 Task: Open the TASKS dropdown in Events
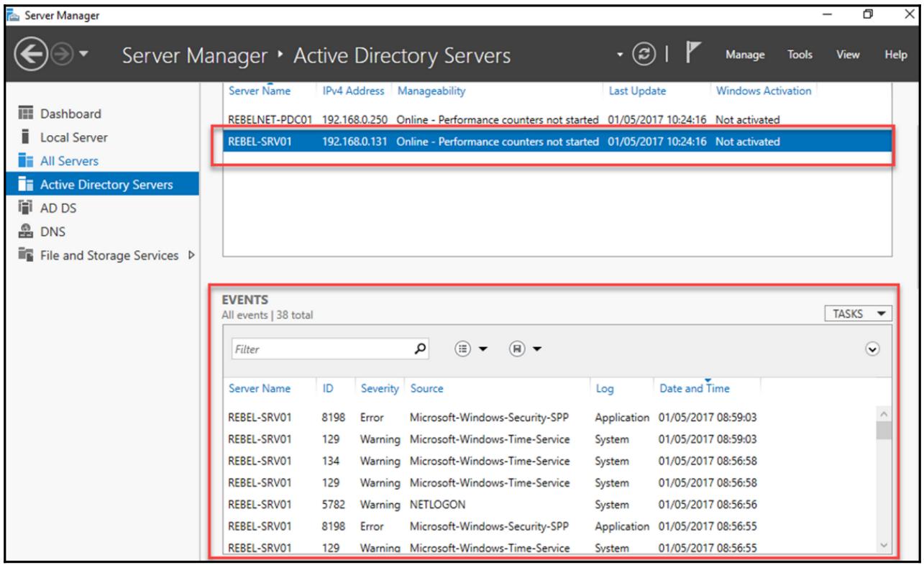coord(859,313)
